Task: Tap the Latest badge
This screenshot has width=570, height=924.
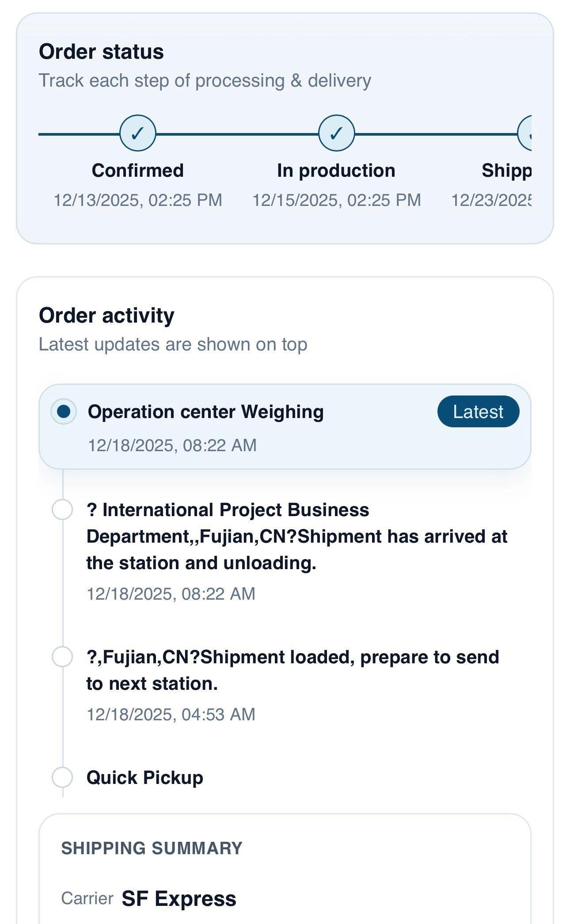Action: [478, 411]
